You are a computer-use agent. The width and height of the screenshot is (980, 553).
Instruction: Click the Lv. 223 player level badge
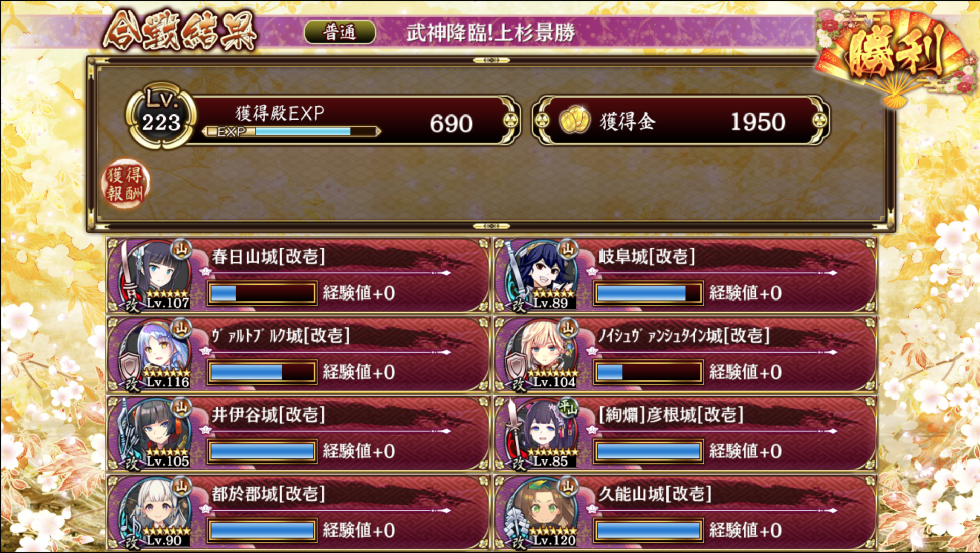point(161,116)
